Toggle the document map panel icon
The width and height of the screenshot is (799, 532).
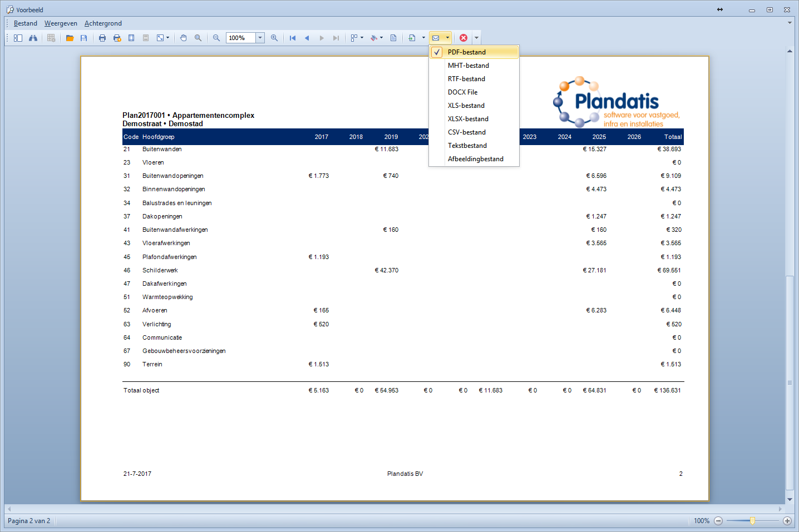click(18, 38)
